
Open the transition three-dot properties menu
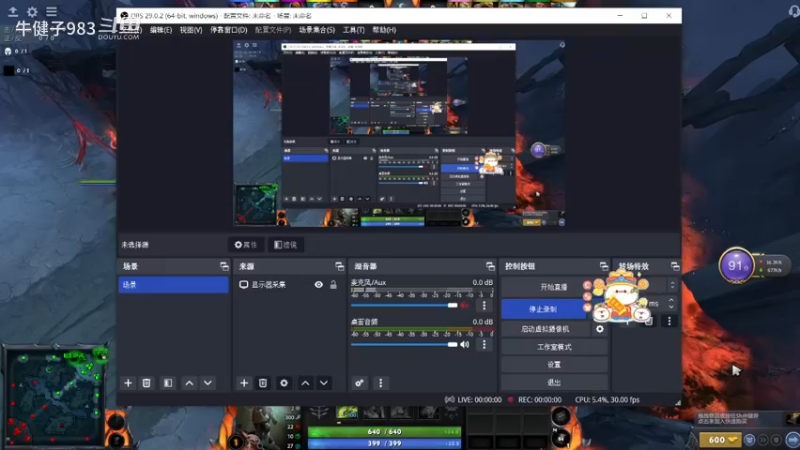(669, 321)
